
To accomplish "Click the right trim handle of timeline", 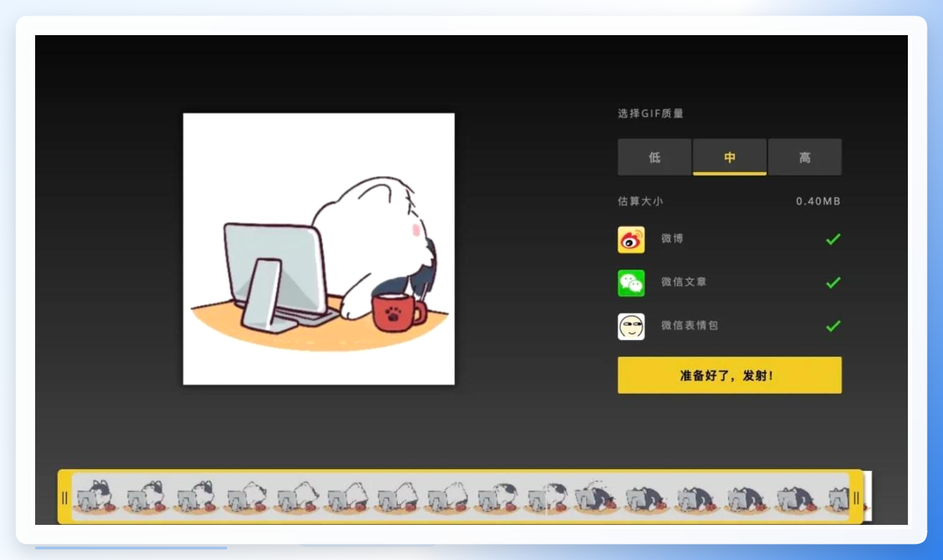I will 856,497.
